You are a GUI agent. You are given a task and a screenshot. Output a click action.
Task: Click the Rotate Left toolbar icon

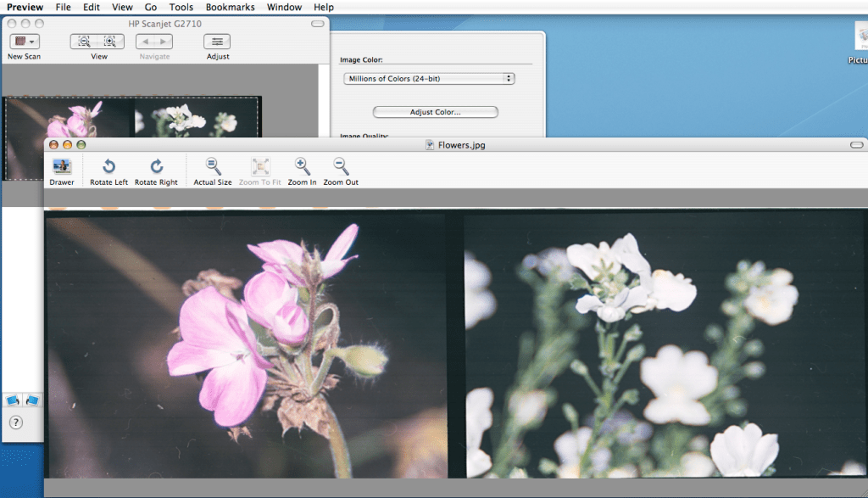point(108,167)
